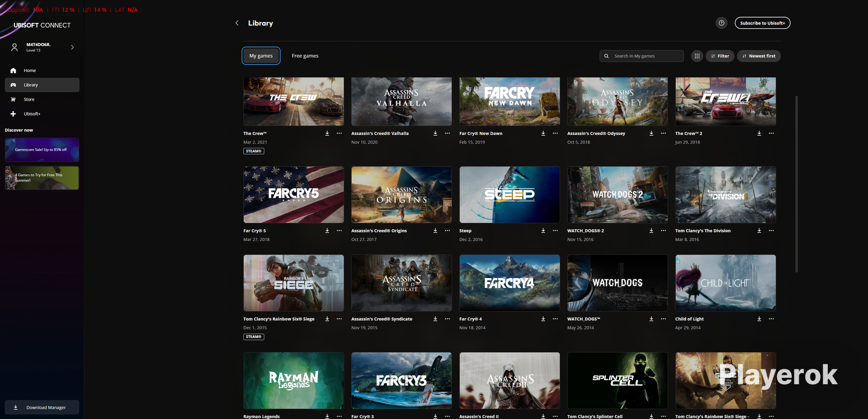This screenshot has width=868, height=419.
Task: Download WATCH_DOGS 2
Action: click(x=651, y=231)
